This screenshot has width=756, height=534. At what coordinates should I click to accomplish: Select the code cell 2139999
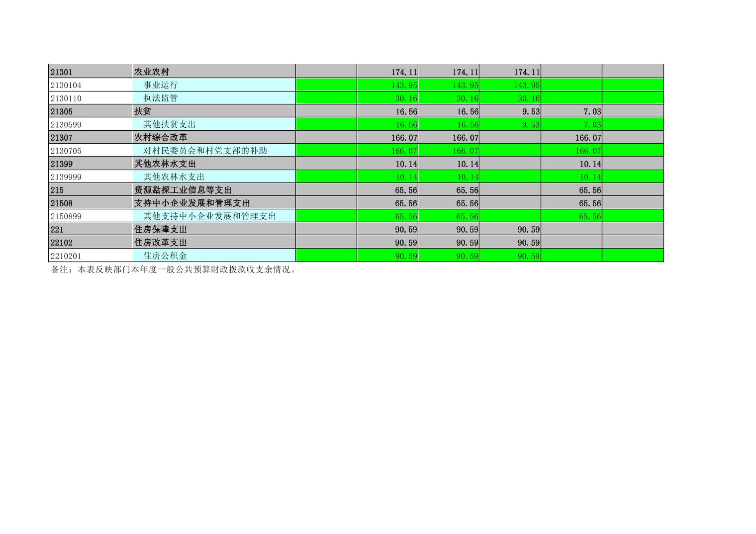click(x=90, y=177)
